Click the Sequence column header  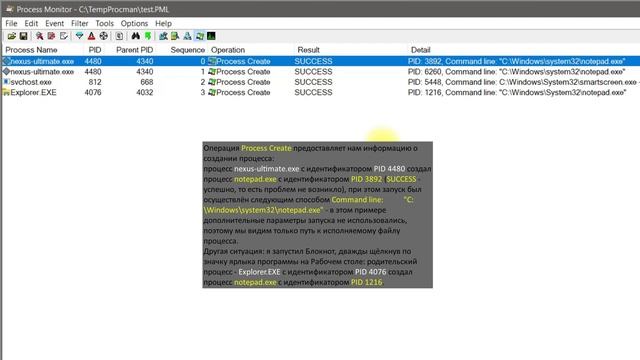coord(188,50)
